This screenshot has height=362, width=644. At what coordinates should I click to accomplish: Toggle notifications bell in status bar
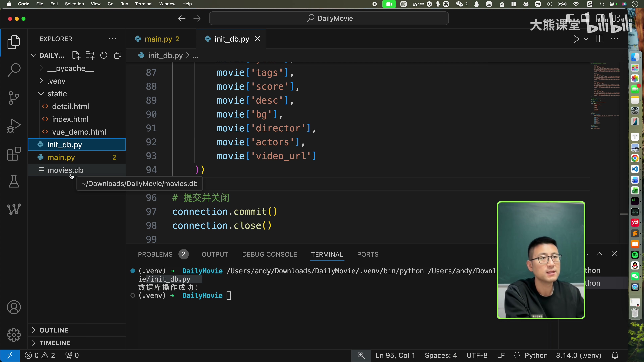615,355
